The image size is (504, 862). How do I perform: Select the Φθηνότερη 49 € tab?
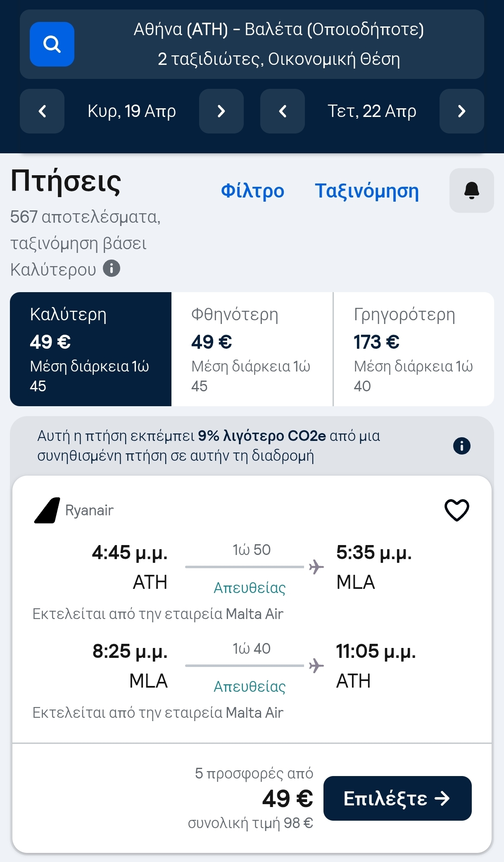pyautogui.click(x=252, y=349)
